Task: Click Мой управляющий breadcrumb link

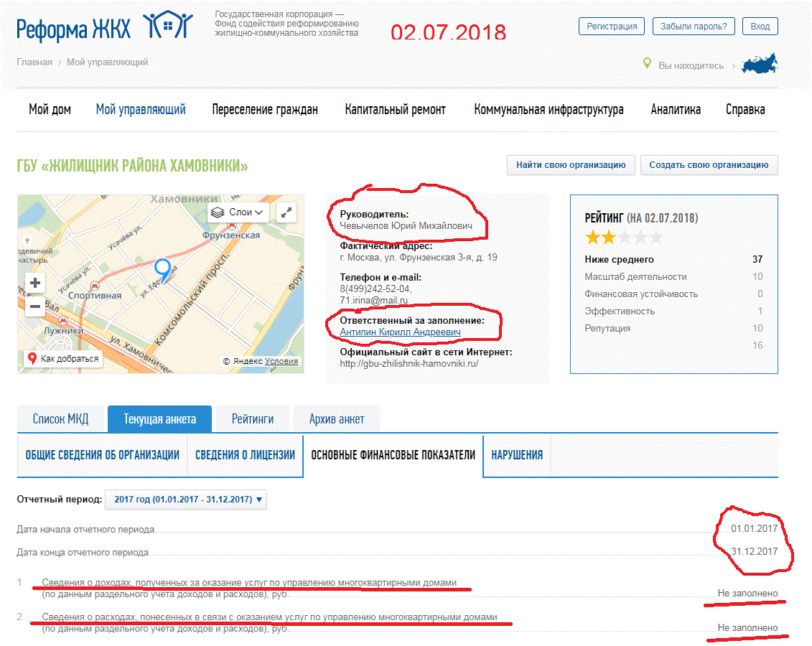Action: [107, 62]
